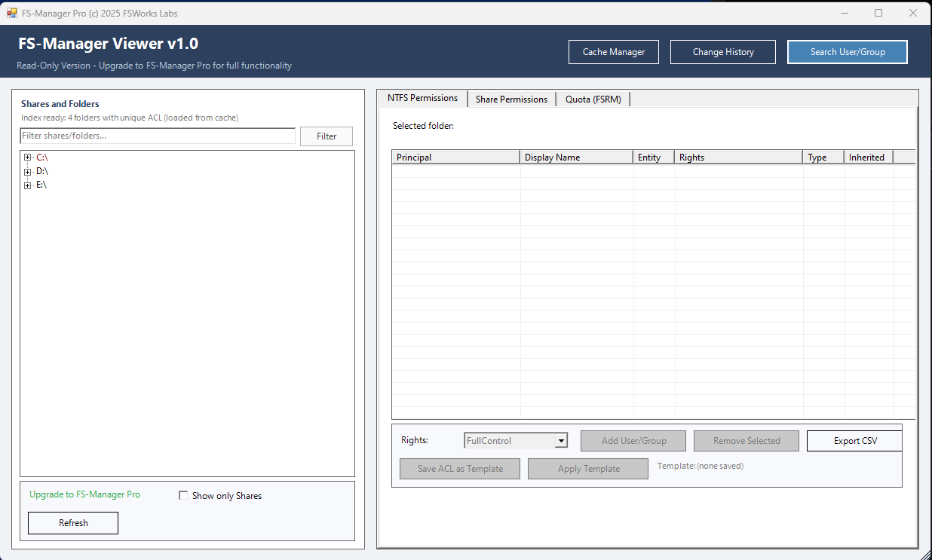Open the Rights dropdown showing FullControl
Viewport: 932px width, 560px height.
tap(561, 440)
